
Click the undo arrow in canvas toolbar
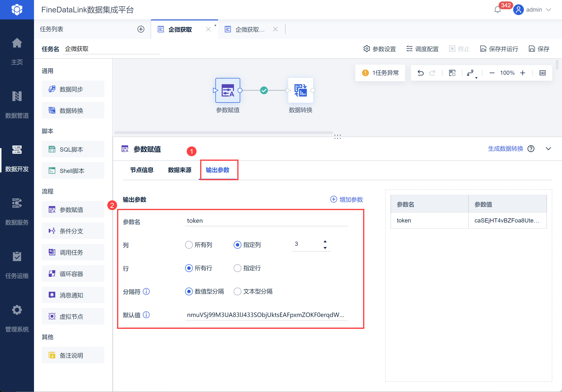click(x=420, y=73)
